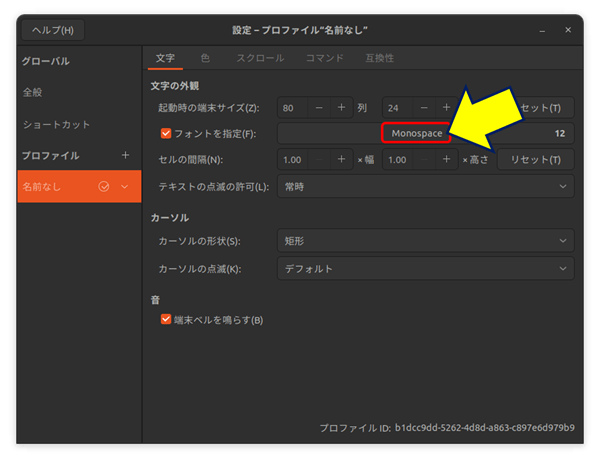Viewport: 600px width, 462px height.
Task: Switch to the スクロール tab
Action: [x=260, y=58]
